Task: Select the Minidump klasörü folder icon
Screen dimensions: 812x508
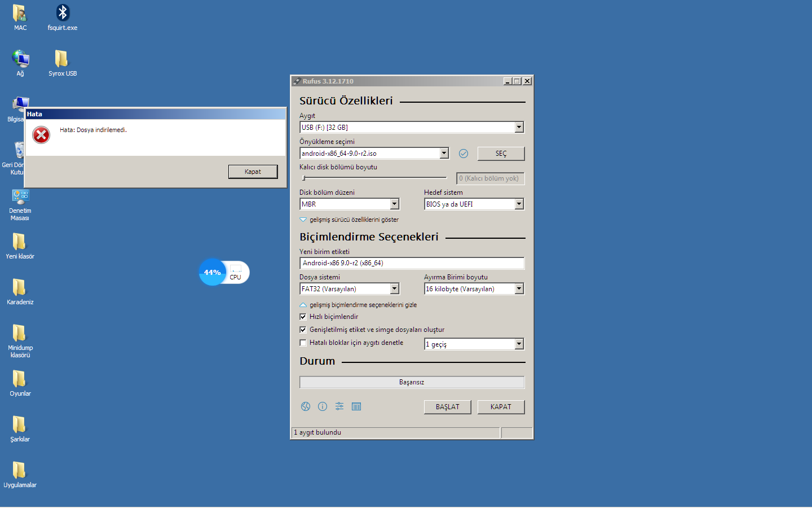Action: [20, 341]
